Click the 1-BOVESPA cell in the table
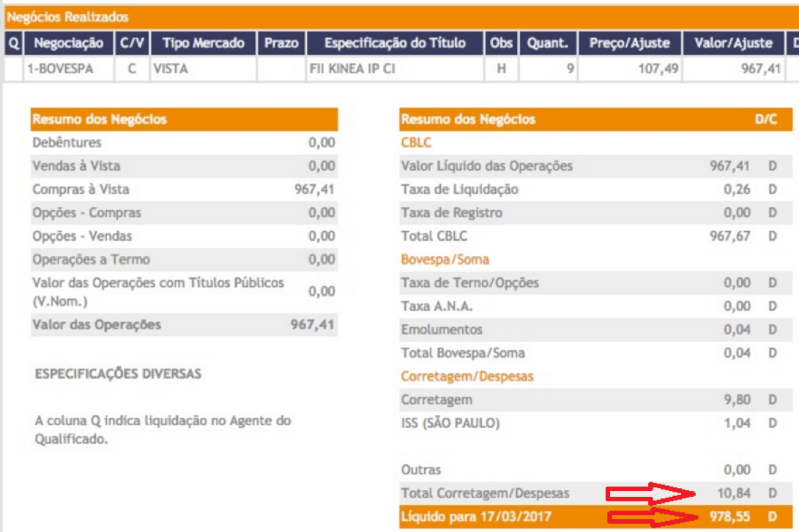799x532 pixels. 69,70
